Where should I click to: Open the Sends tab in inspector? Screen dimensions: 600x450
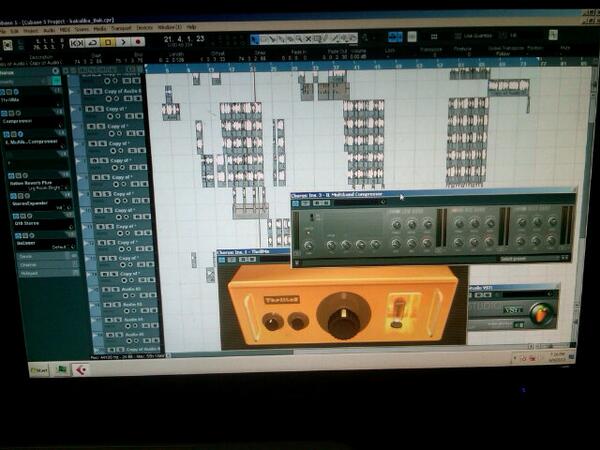click(47, 256)
